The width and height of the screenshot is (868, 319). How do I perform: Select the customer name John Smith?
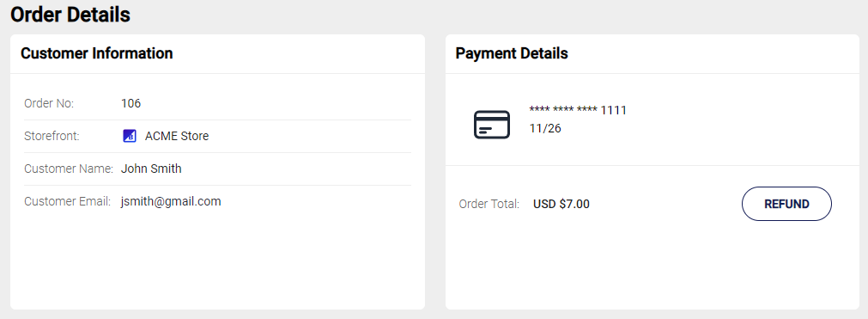151,169
